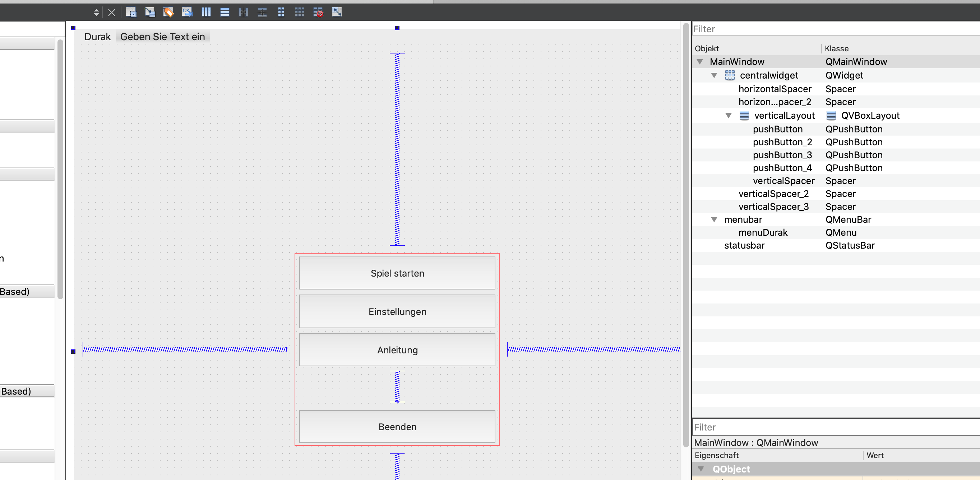Open the Edit Tab Order mode icon
The height and width of the screenshot is (480, 980).
coord(187,12)
